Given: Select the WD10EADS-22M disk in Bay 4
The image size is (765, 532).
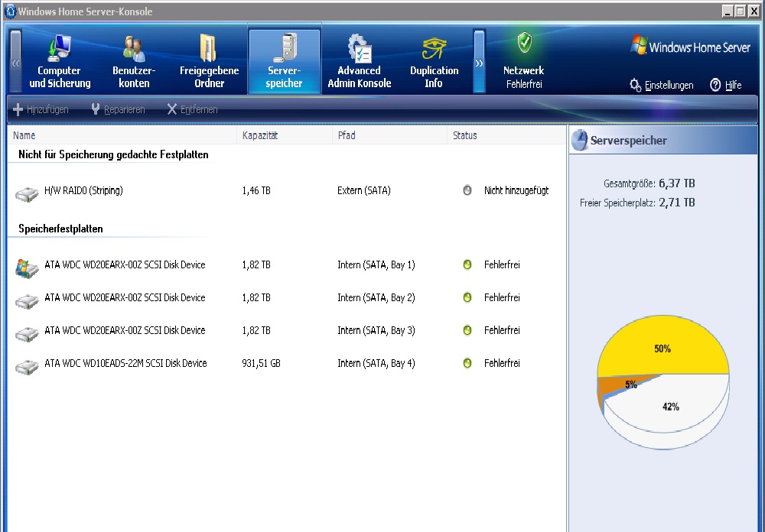Looking at the screenshot, I should (x=125, y=363).
